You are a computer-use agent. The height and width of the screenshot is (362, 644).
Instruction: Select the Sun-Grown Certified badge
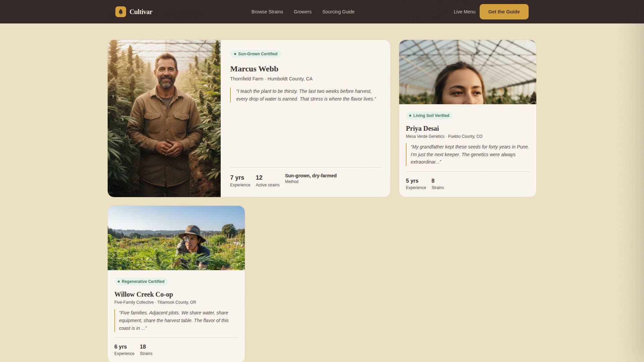tap(256, 54)
